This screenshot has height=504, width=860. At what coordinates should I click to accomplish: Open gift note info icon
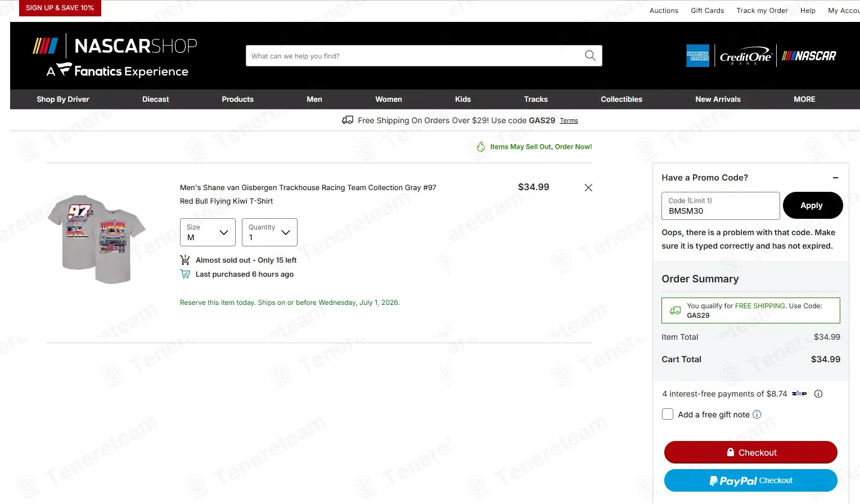[x=757, y=415]
